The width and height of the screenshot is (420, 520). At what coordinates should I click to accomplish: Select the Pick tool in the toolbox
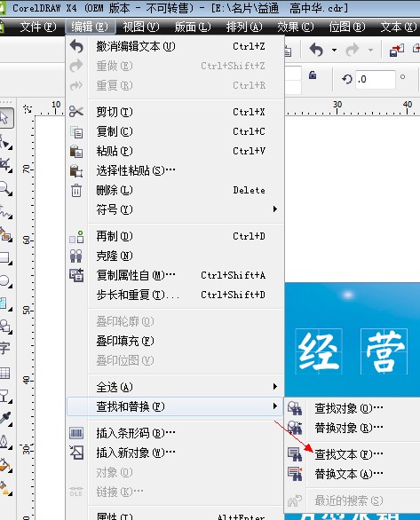point(5,118)
